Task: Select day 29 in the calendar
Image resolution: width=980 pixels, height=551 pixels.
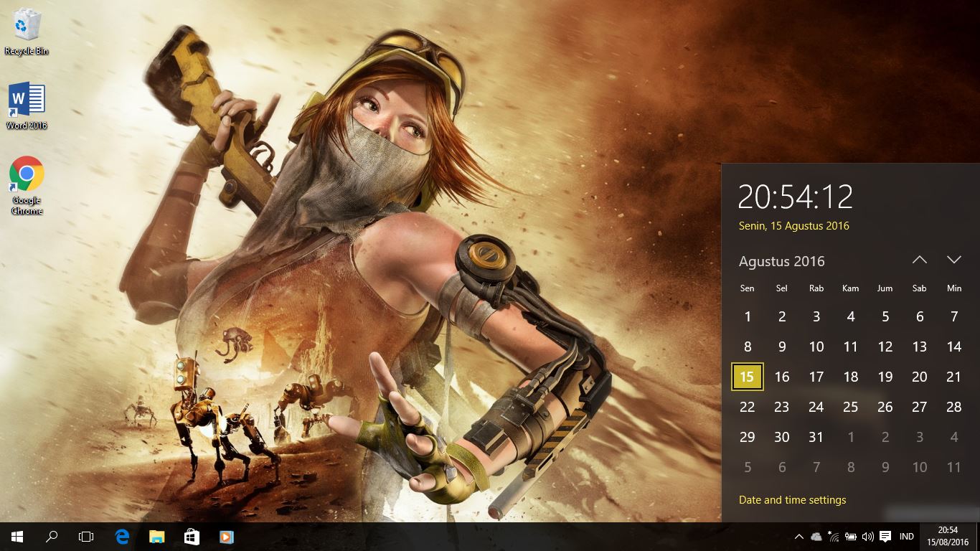Action: pos(747,437)
